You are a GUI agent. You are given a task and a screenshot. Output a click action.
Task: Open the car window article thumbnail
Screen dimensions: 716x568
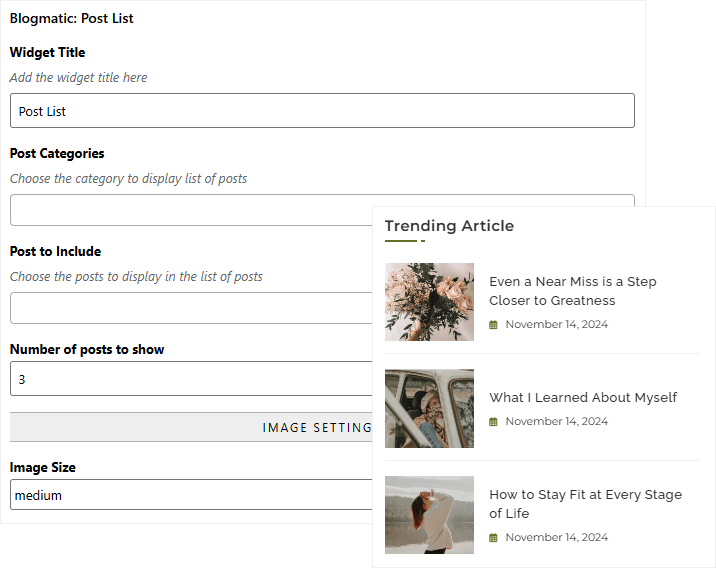[x=429, y=408]
